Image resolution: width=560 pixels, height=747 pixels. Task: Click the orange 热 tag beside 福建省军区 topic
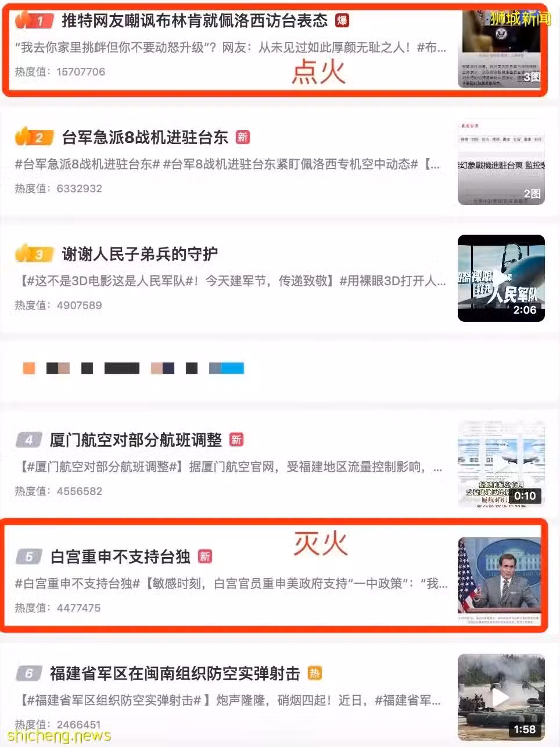314,673
